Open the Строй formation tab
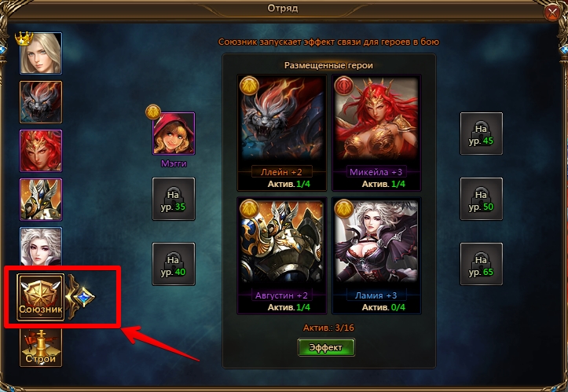Viewport: 568px width, 392px height. click(x=41, y=348)
